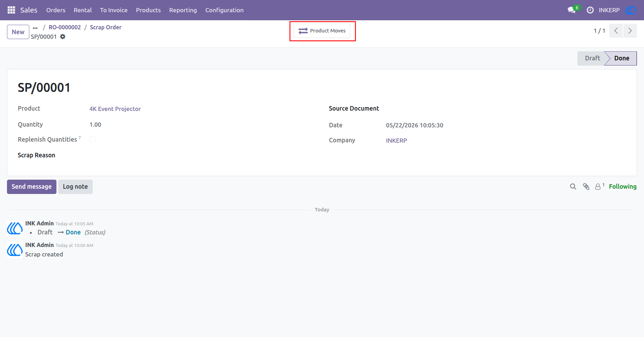Click the gear actions icon beside SP/00001
Viewport: 644px width, 337px height.
point(63,37)
